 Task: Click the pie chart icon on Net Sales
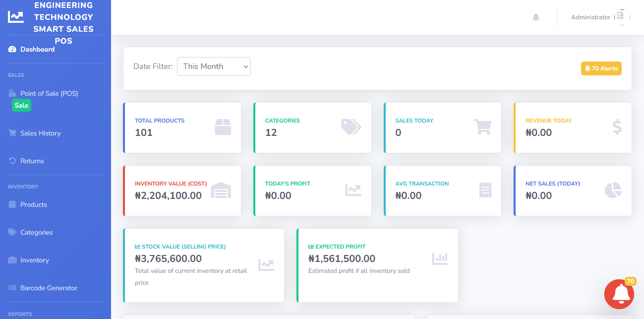tap(613, 190)
